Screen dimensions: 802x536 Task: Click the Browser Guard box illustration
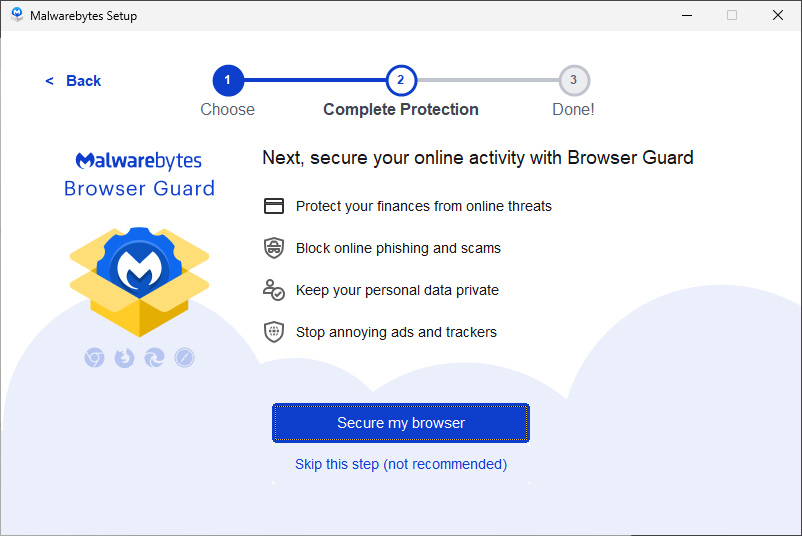point(139,278)
